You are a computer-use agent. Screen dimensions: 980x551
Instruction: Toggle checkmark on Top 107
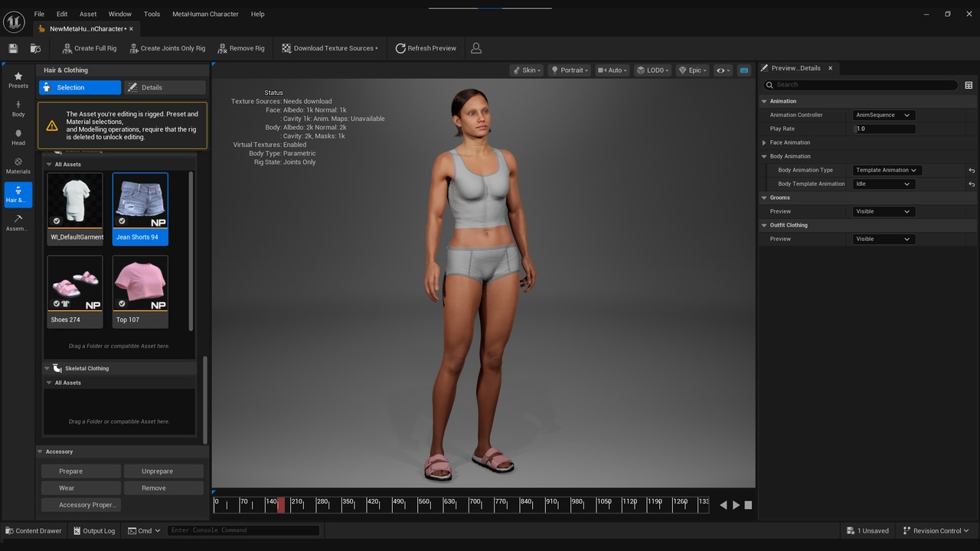click(x=122, y=304)
